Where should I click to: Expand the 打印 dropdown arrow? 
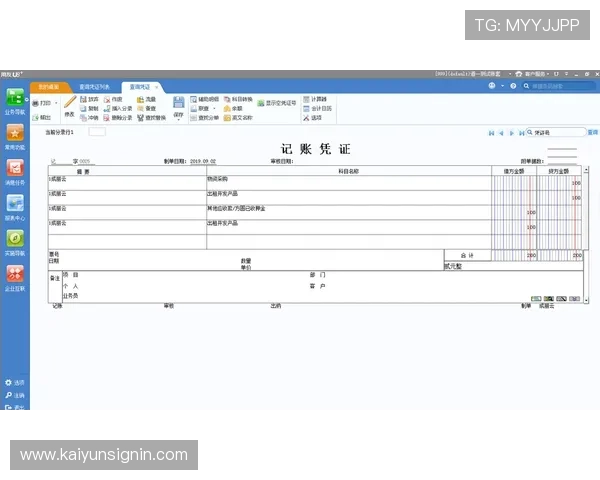tap(56, 103)
